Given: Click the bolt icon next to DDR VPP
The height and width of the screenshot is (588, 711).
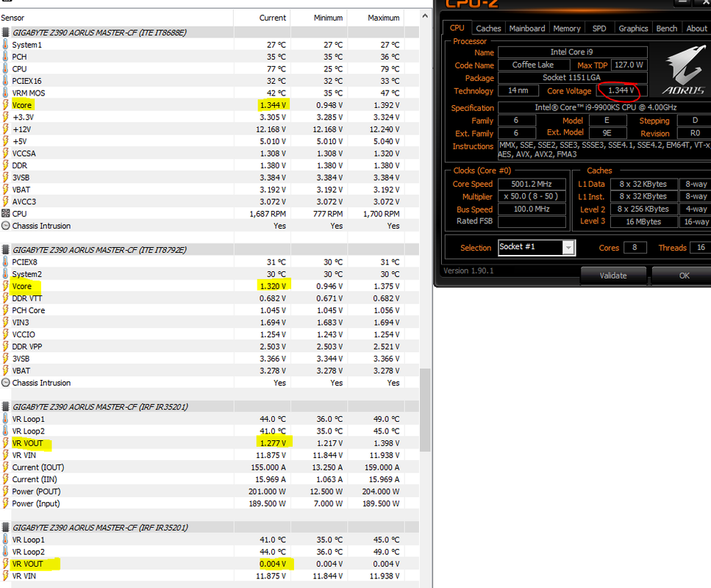Looking at the screenshot, I should click(5, 346).
